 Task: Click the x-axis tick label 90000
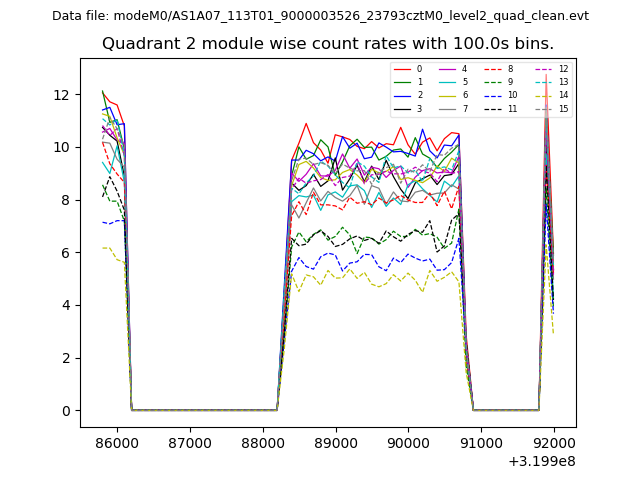pyautogui.click(x=408, y=442)
